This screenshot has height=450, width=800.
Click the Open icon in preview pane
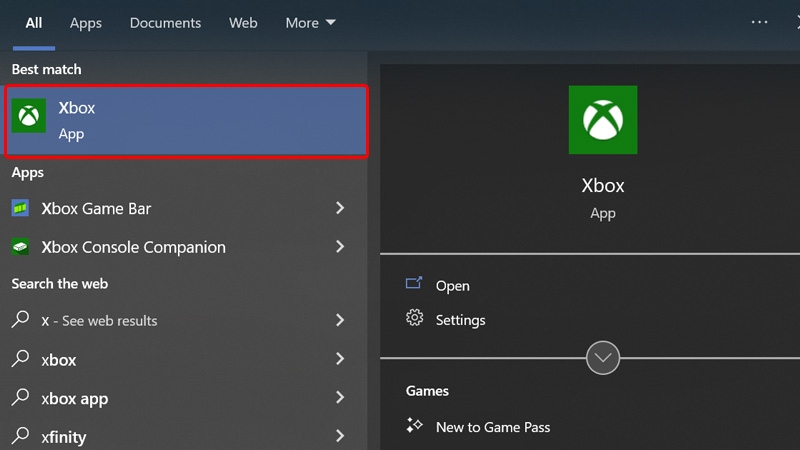(x=414, y=283)
